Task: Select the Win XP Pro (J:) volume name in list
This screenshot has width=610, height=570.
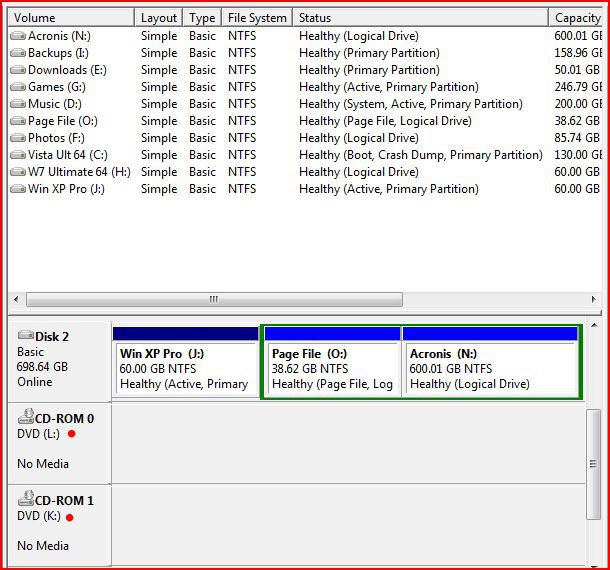Action: point(66,189)
